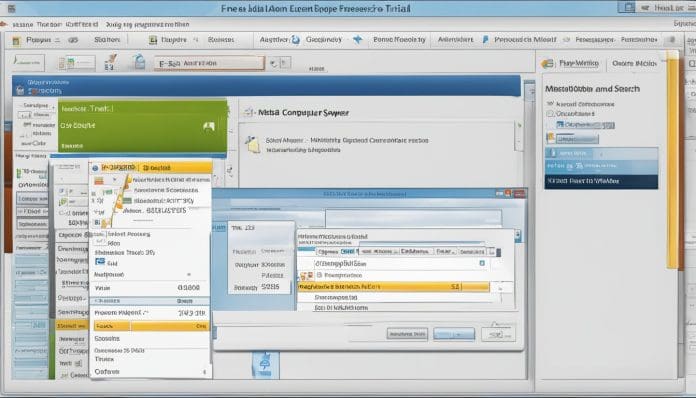This screenshot has width=696, height=398.
Task: Open the submenu arrow on bottom context menu item
Action: coord(204,372)
